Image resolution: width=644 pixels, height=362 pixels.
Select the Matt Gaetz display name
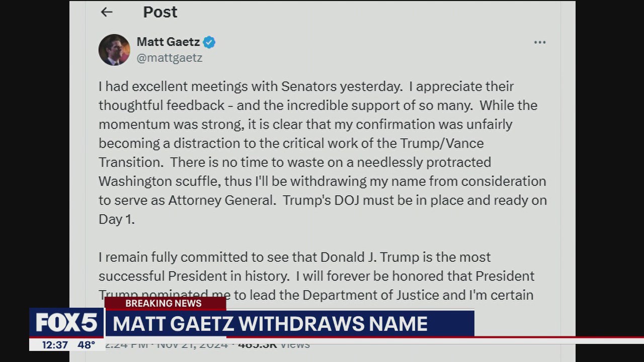pyautogui.click(x=168, y=42)
